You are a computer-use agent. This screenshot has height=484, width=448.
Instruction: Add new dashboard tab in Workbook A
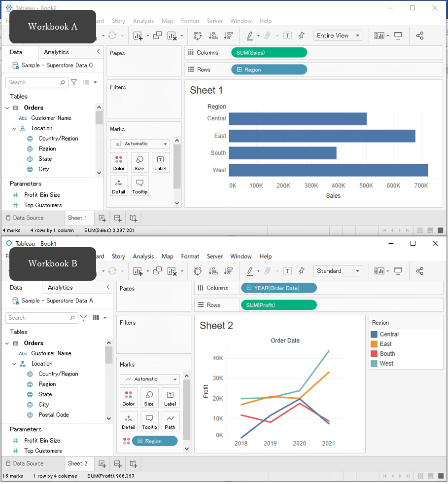click(118, 218)
